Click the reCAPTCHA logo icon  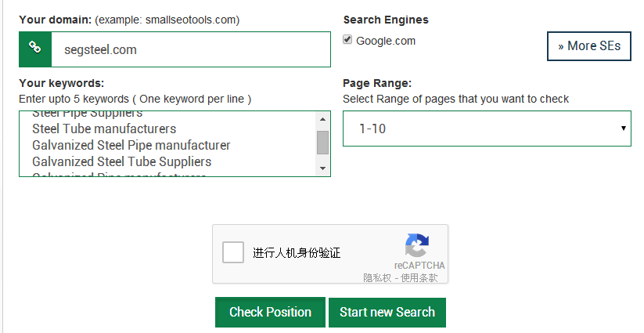[x=417, y=246]
